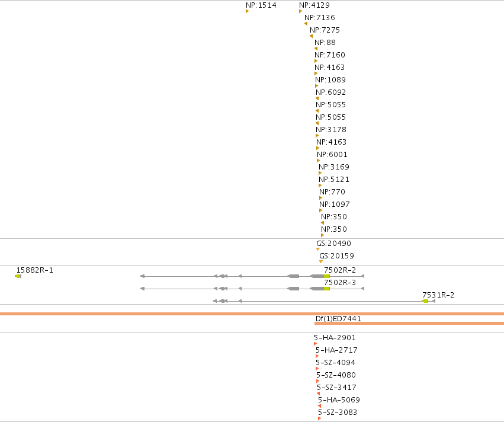The image size is (504, 422).
Task: Select the NP:3169 insertion triangle
Action: 320,173
